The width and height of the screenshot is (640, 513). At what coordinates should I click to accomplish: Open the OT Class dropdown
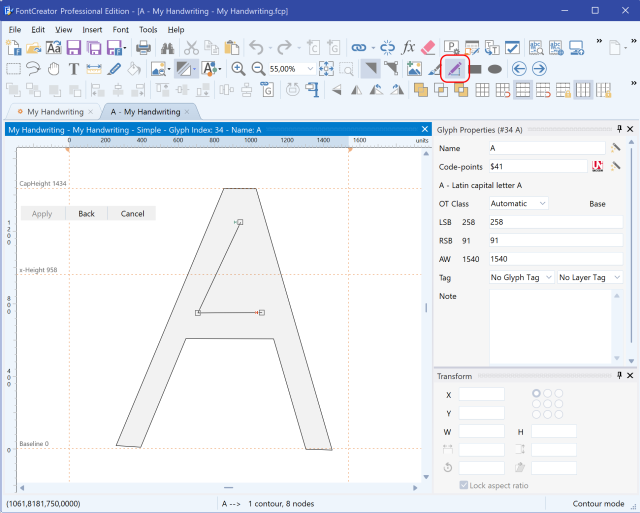point(519,203)
